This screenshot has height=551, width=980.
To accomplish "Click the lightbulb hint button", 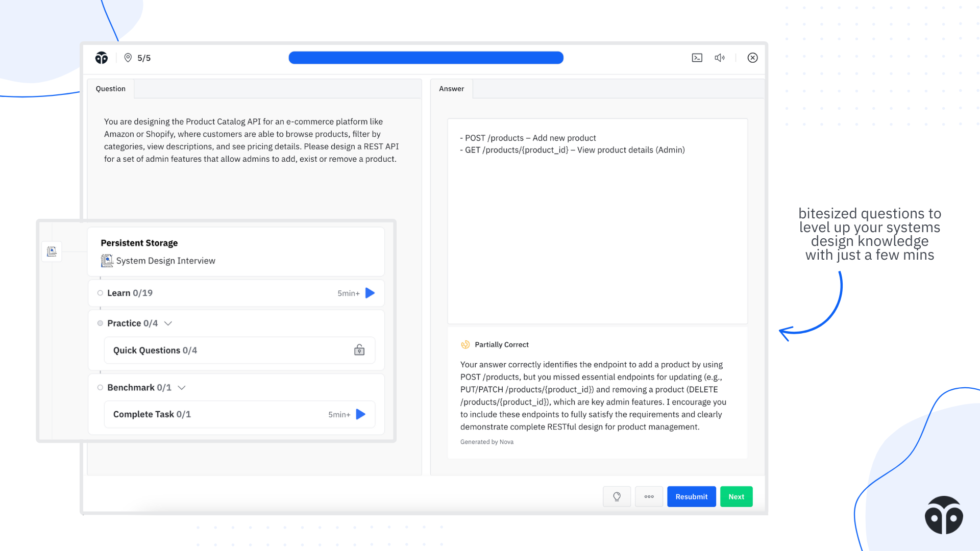I will coord(617,496).
